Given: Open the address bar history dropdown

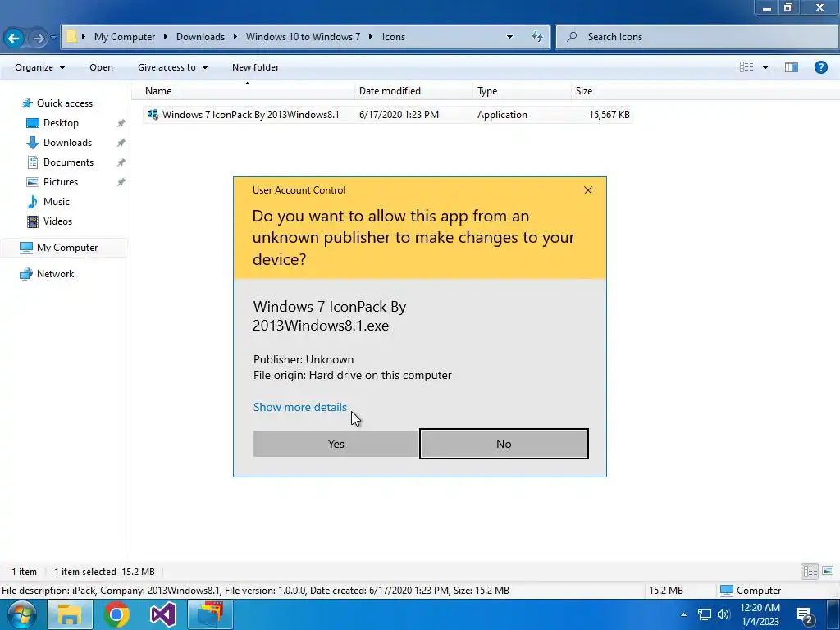Looking at the screenshot, I should pos(509,36).
